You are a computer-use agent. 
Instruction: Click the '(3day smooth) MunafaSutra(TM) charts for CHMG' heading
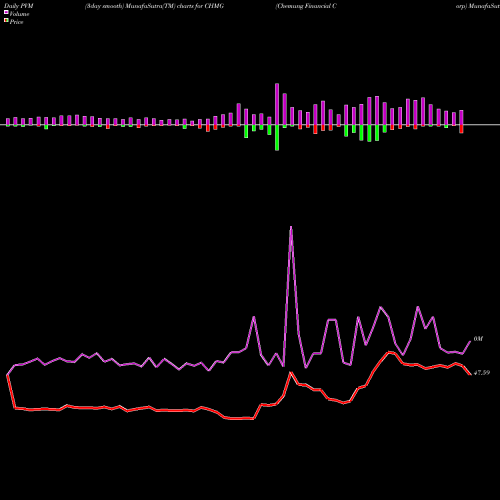click(x=154, y=6)
